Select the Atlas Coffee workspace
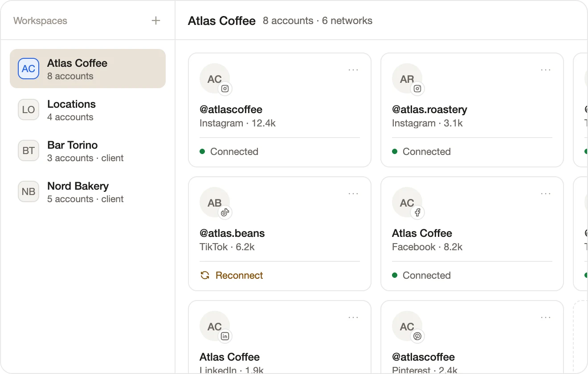The height and width of the screenshot is (374, 588). point(88,69)
